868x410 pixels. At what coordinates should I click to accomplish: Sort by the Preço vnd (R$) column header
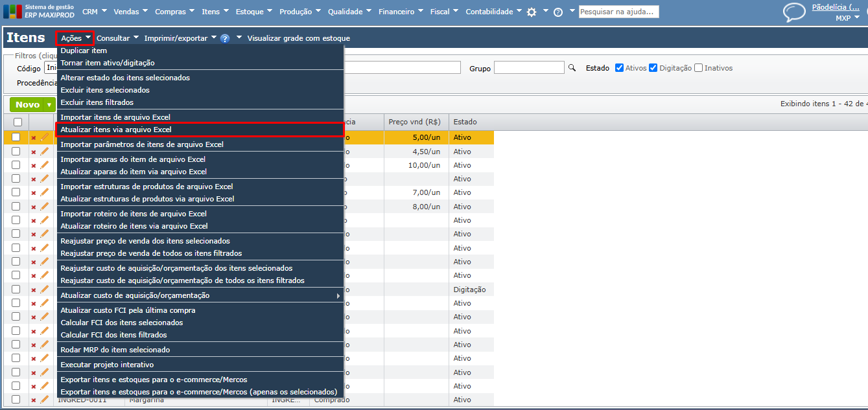pos(414,122)
